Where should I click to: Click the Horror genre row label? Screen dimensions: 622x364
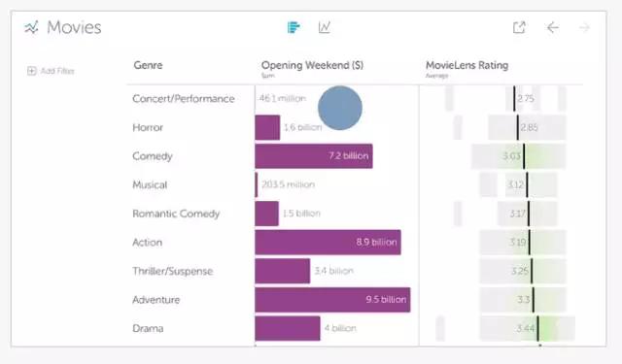pyautogui.click(x=148, y=127)
